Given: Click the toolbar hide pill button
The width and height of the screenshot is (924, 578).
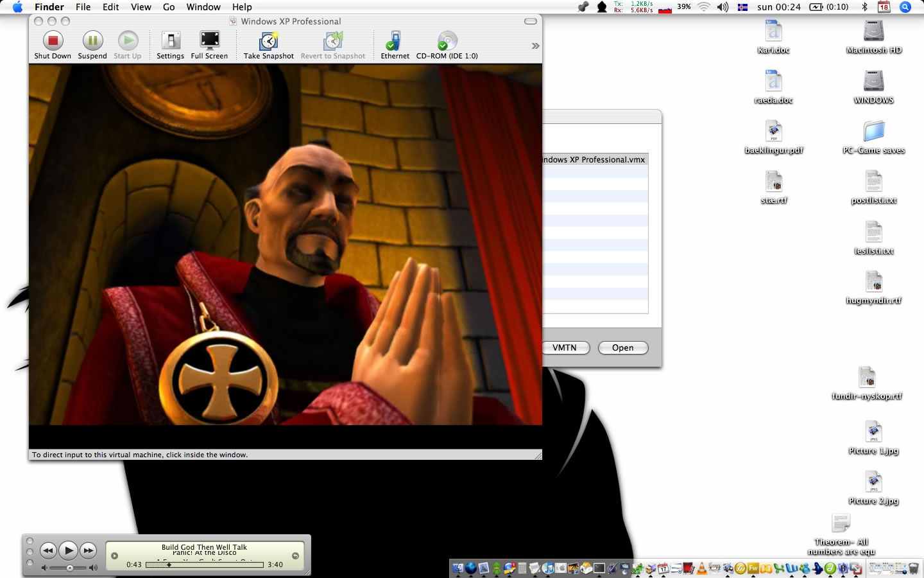Looking at the screenshot, I should (x=531, y=21).
